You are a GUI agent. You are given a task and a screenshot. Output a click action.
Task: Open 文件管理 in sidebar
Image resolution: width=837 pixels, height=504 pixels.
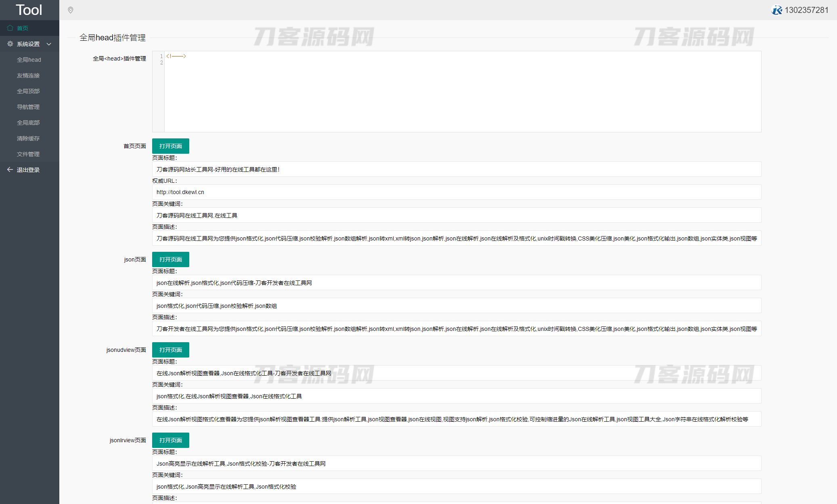coord(28,154)
